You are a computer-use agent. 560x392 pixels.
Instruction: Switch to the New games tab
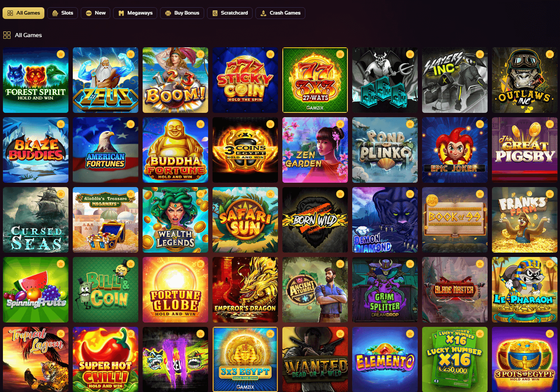point(96,13)
